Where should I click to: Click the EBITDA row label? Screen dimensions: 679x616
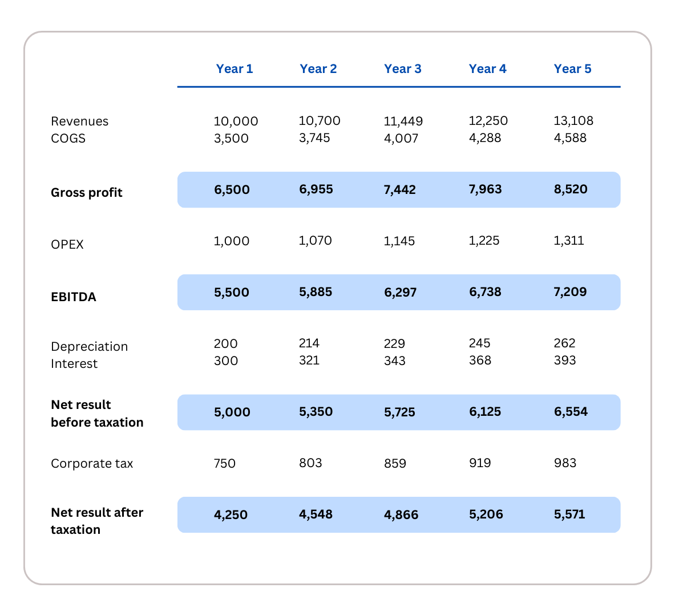pos(74,297)
